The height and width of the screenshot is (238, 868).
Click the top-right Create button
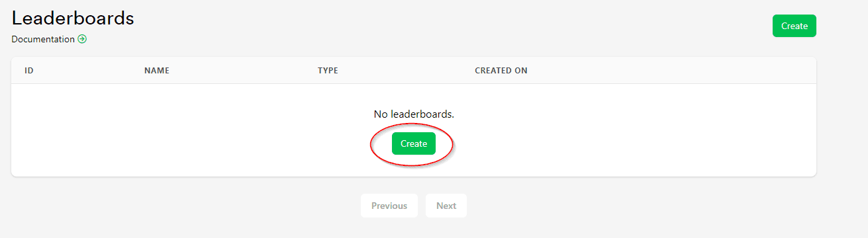point(794,26)
